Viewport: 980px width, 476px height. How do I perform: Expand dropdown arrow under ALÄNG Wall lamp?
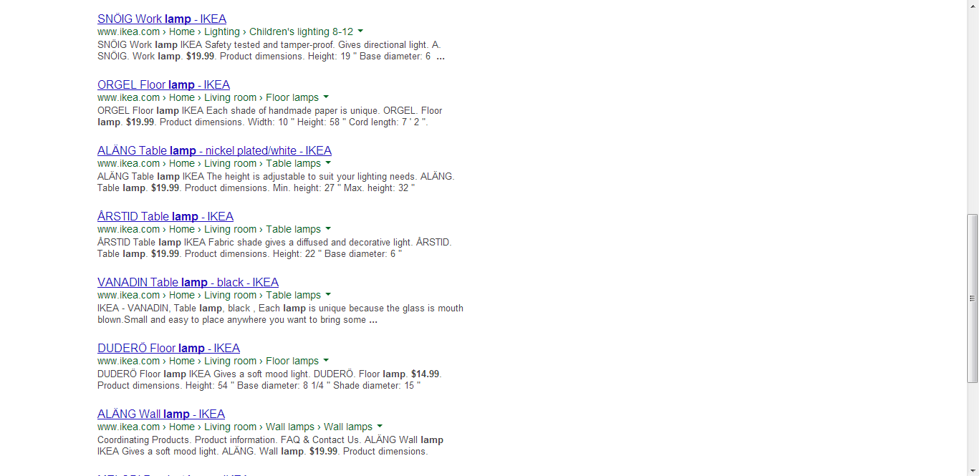380,427
